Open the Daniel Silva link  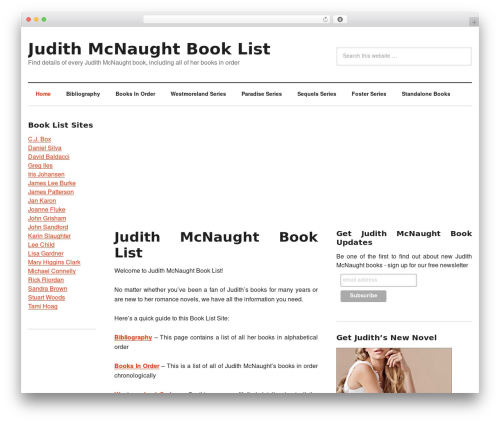tap(45, 148)
